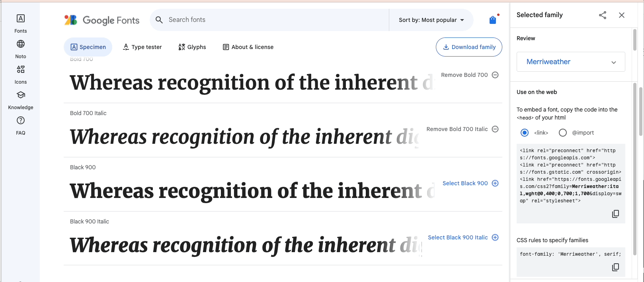Open the Merriweather family dropdown
Viewport: 644px width, 282px height.
(571, 62)
